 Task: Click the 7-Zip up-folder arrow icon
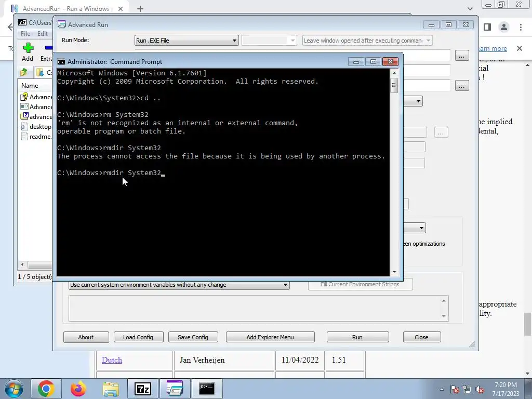[24, 72]
